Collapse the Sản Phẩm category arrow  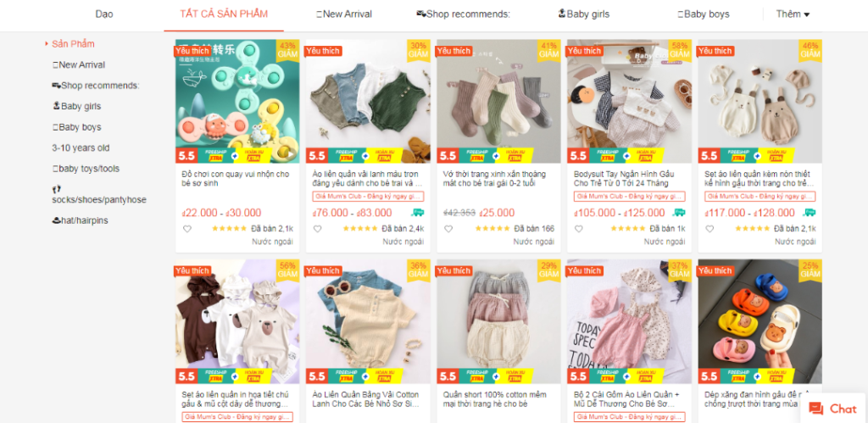tap(47, 44)
